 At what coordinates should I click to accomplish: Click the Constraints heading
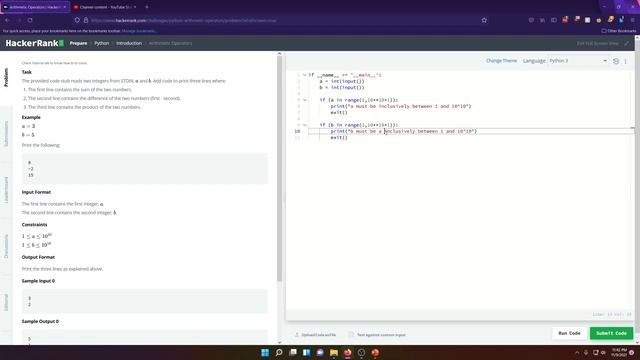(x=34, y=224)
